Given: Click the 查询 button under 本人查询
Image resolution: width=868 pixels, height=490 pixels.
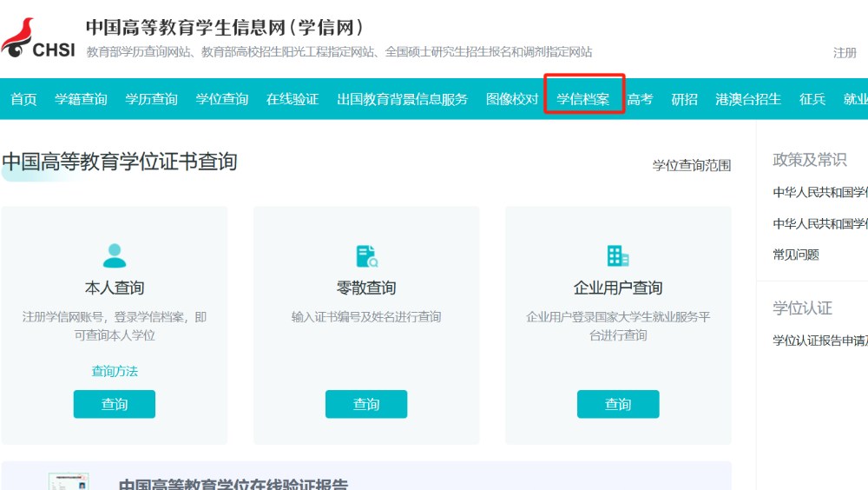Looking at the screenshot, I should 115,404.
